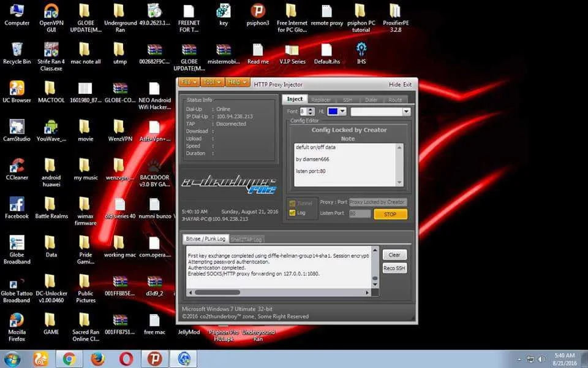This screenshot has width=588, height=368.
Task: Select the ProxifierPE 3.2.8 folder icon
Action: tap(395, 18)
